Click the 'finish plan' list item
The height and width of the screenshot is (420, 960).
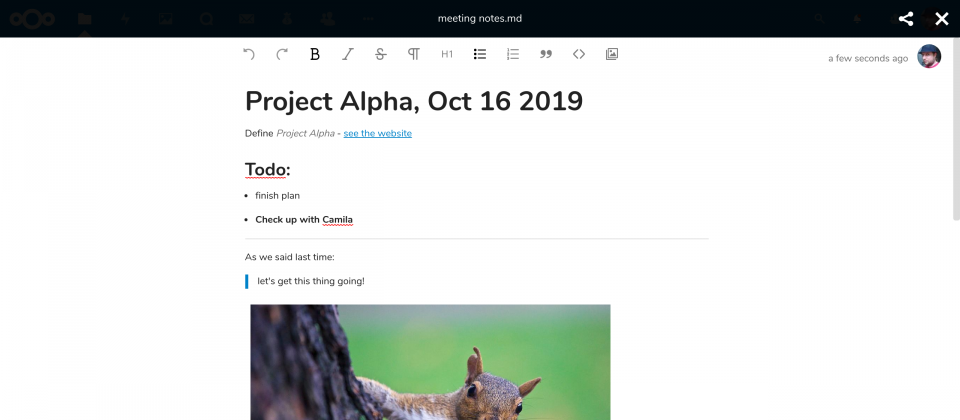pyautogui.click(x=277, y=196)
